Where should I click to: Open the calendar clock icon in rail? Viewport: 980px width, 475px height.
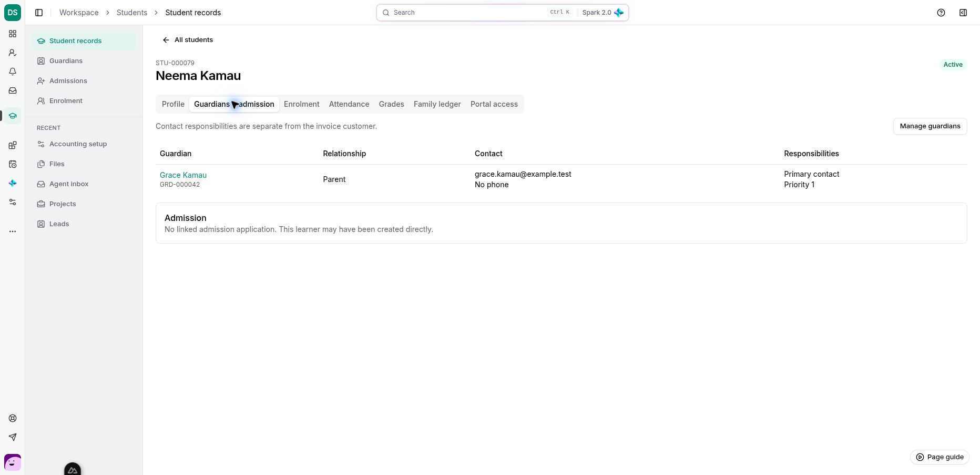pos(13,164)
